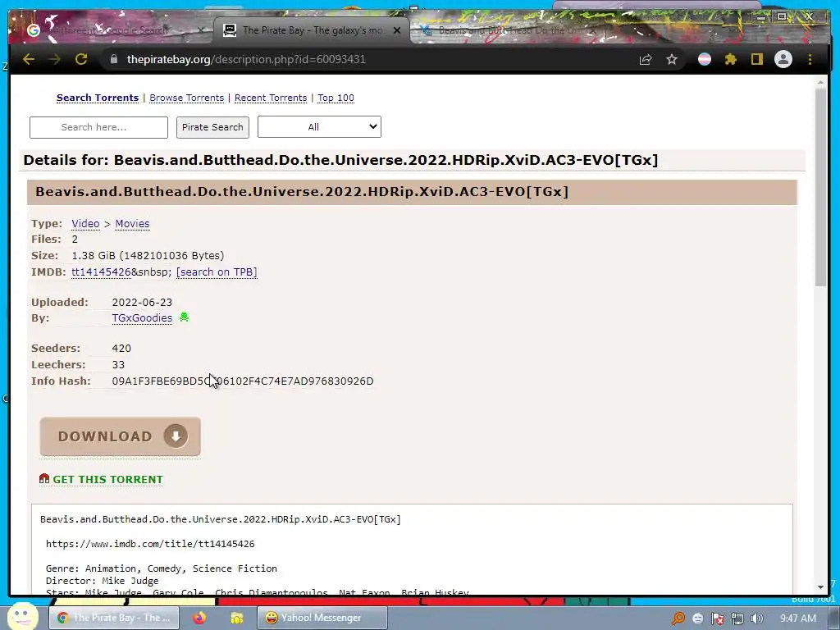Select The Pirate Bay taskbar button
840x630 pixels.
(x=115, y=618)
